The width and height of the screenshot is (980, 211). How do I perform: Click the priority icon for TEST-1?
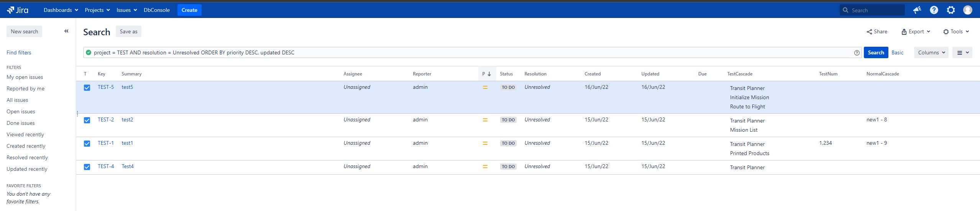pyautogui.click(x=485, y=143)
